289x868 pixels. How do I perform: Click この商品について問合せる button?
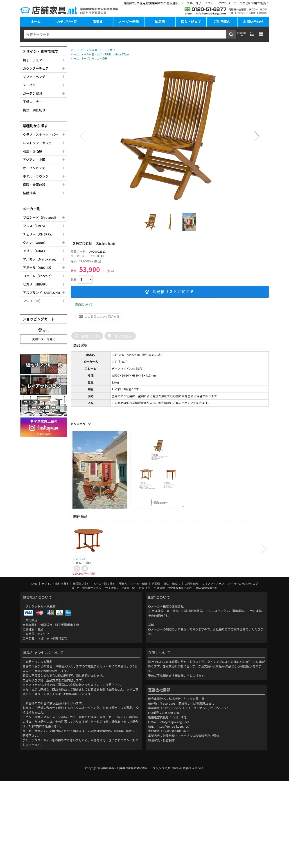click(x=99, y=317)
